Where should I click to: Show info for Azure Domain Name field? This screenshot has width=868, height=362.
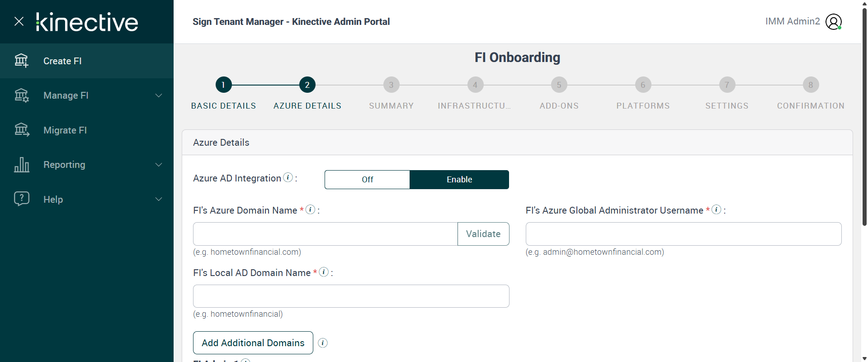[310, 210]
